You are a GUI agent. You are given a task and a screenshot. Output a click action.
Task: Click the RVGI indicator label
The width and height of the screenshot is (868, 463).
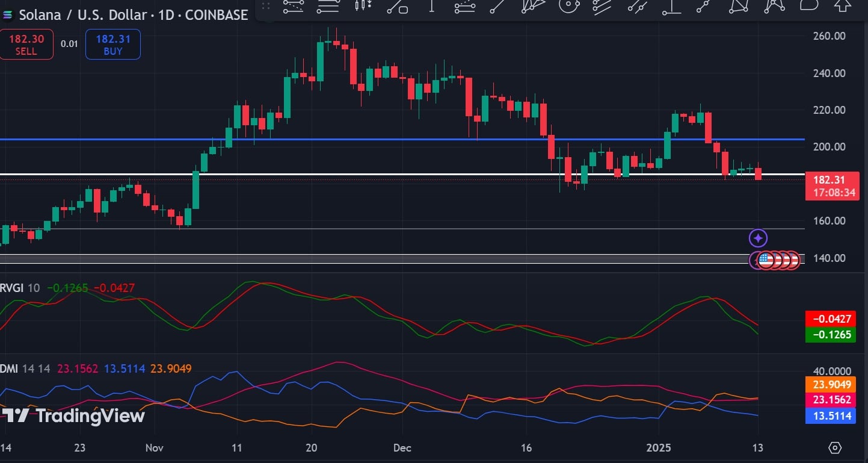coord(12,288)
